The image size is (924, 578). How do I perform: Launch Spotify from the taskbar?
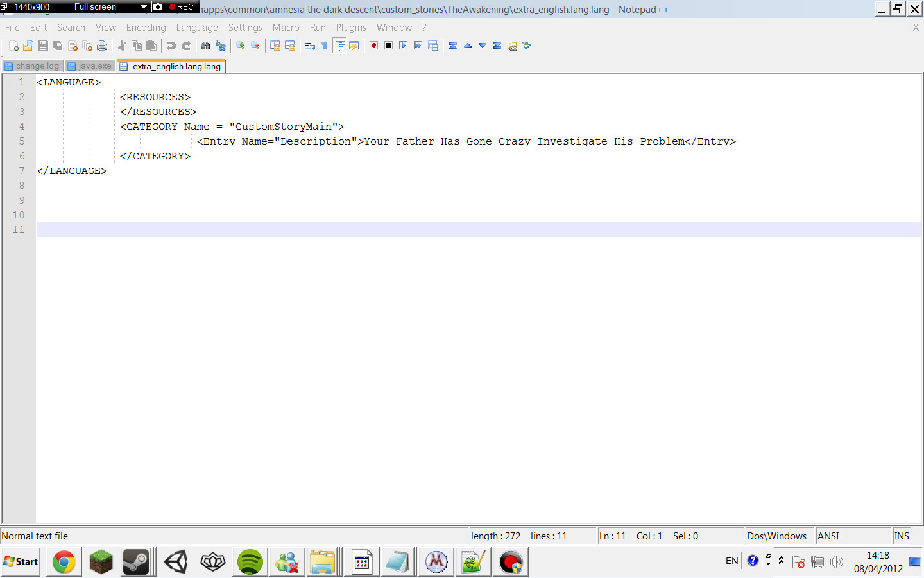[x=250, y=562]
